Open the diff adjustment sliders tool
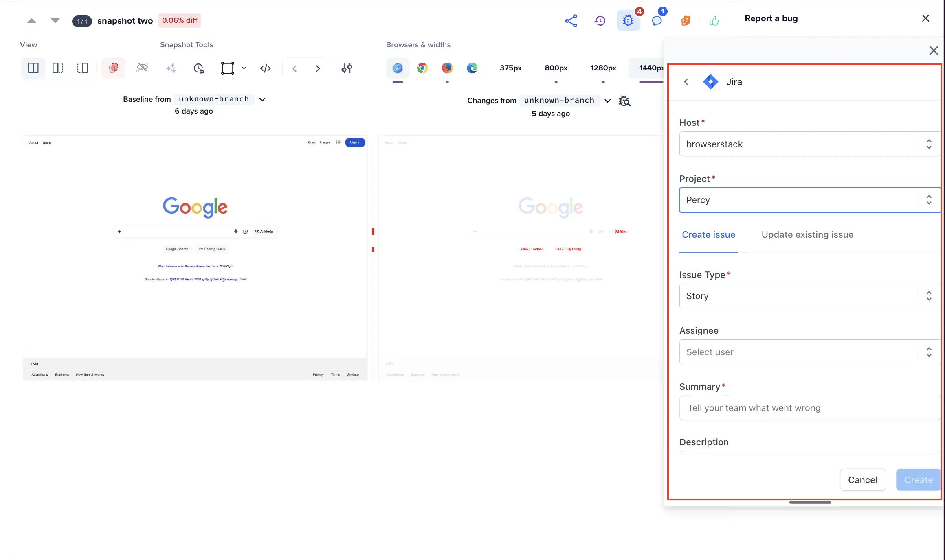Image resolution: width=945 pixels, height=560 pixels. [346, 68]
